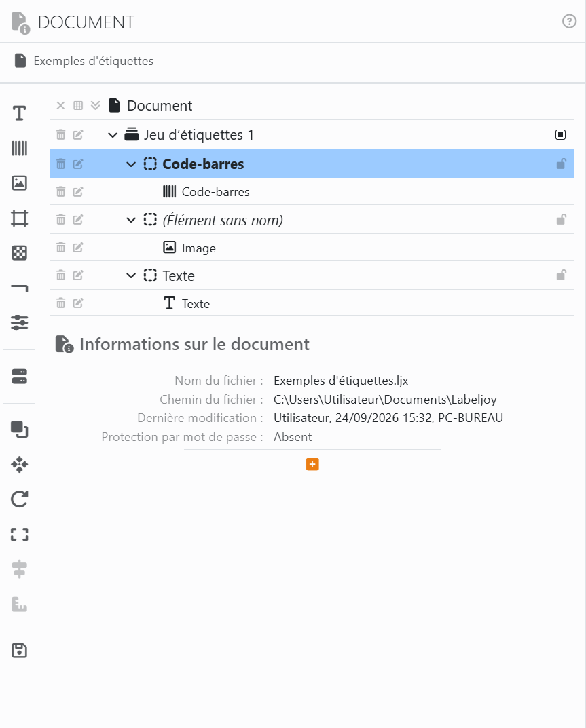
Task: Click the Exemples d'étiquettes document title
Action: point(94,61)
